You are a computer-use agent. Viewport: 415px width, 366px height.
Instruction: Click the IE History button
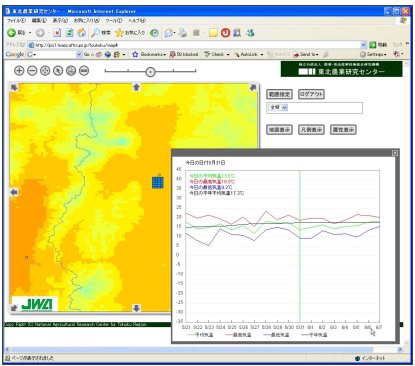point(154,33)
